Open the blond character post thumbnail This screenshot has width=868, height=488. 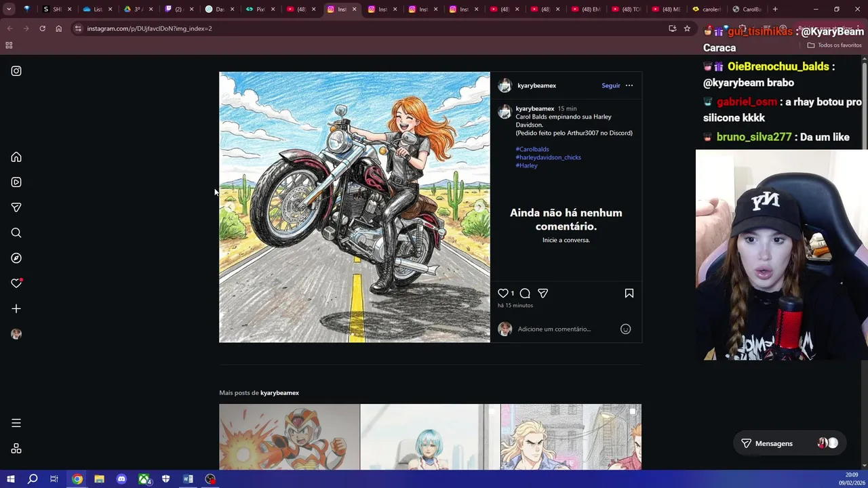pos(571,437)
